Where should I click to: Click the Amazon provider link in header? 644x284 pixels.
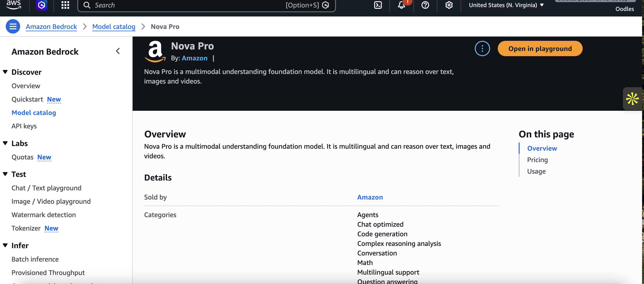[x=195, y=58]
